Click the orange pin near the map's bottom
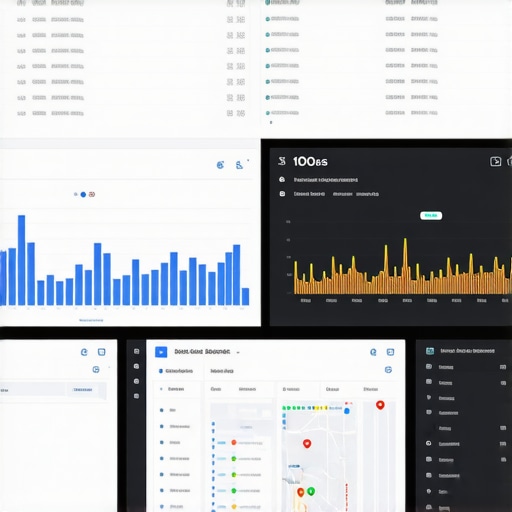 point(301,492)
